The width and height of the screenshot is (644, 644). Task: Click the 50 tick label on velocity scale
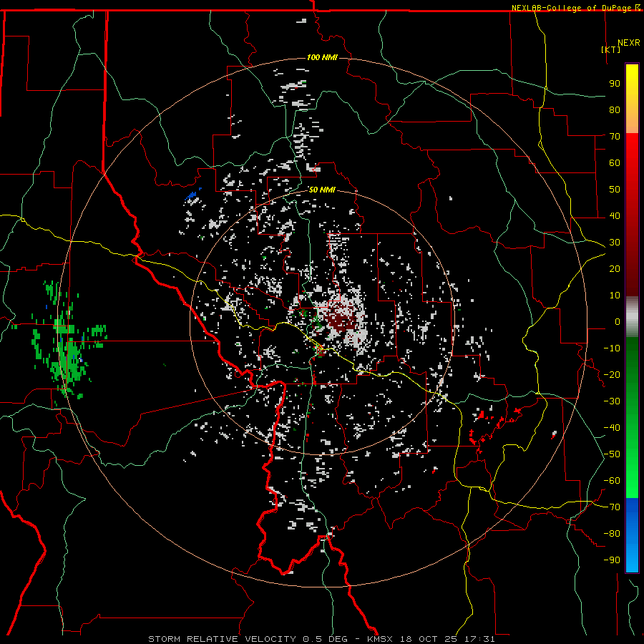615,190
